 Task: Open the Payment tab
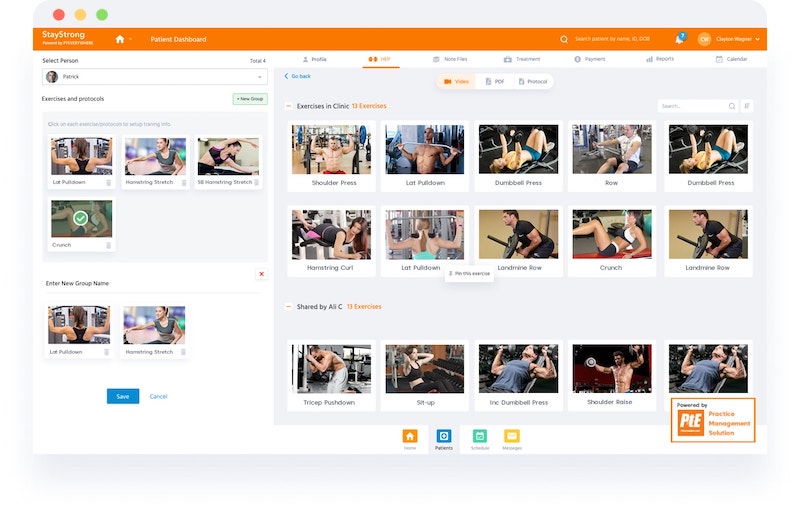(590, 59)
